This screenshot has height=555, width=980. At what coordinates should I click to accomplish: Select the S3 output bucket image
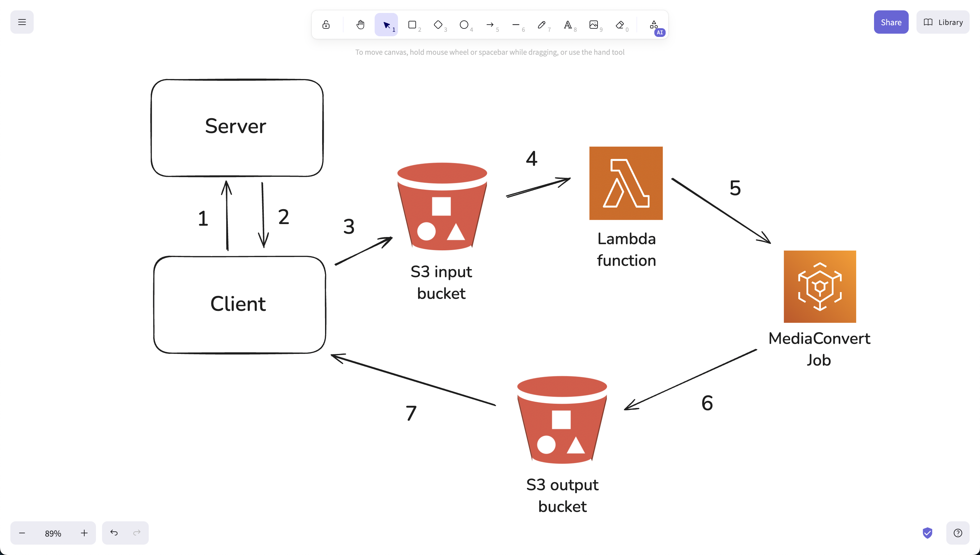(x=562, y=420)
